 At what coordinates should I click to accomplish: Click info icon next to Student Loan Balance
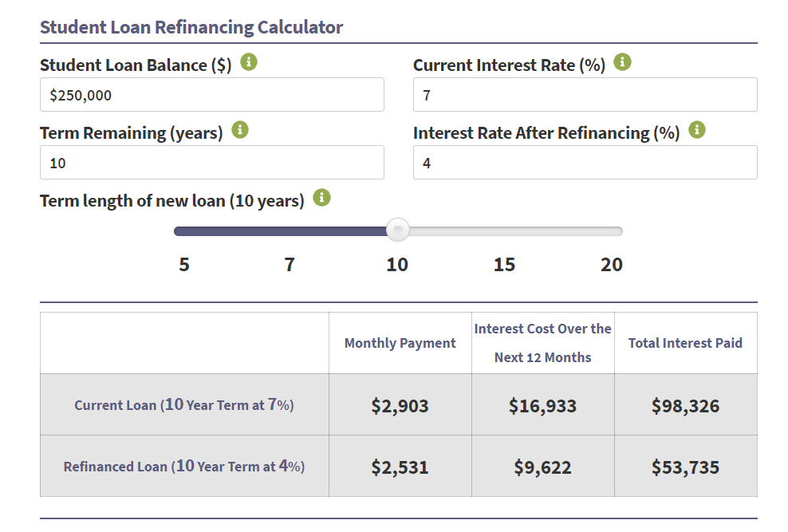[249, 62]
